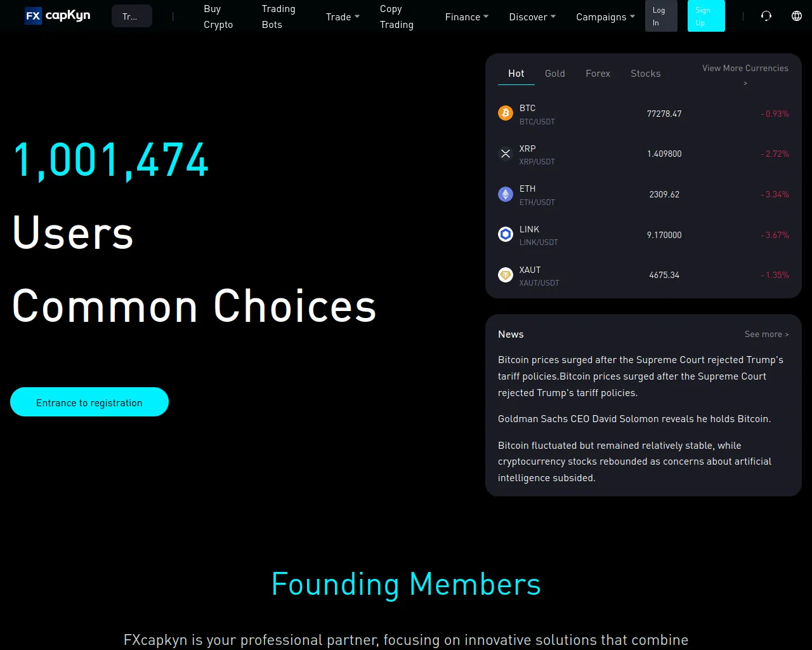The height and width of the screenshot is (650, 812).
Task: Click the Ethereum coin icon
Action: [x=506, y=194]
